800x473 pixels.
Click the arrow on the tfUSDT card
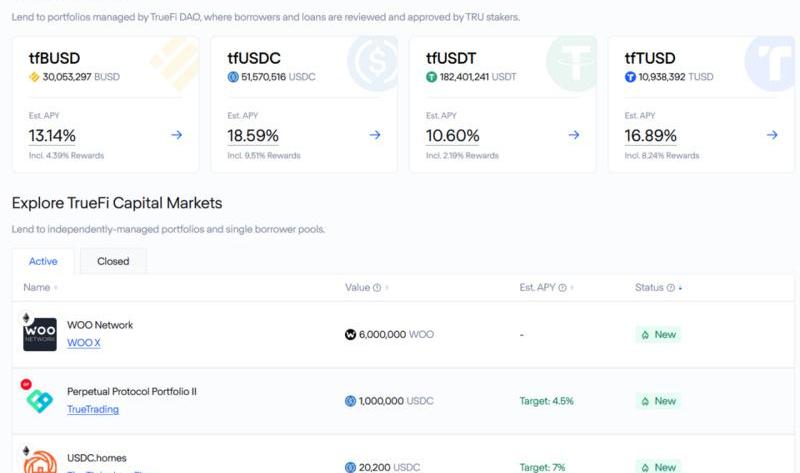(574, 135)
